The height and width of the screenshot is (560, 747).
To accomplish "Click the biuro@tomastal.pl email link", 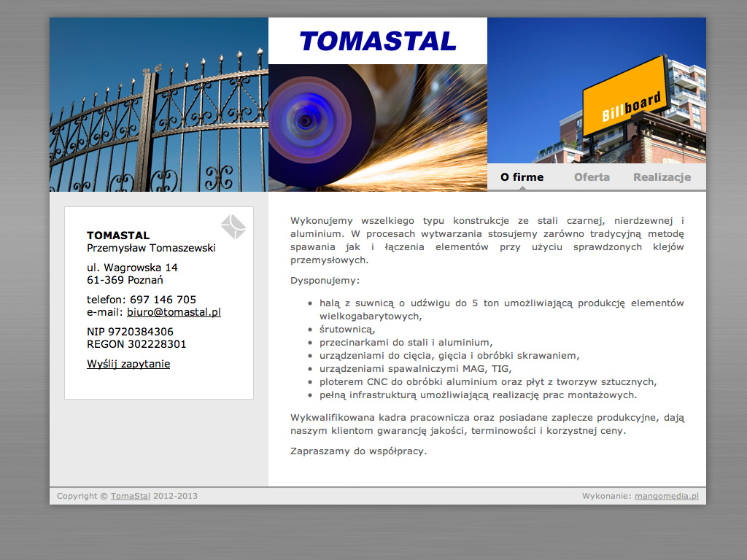I will tap(174, 312).
